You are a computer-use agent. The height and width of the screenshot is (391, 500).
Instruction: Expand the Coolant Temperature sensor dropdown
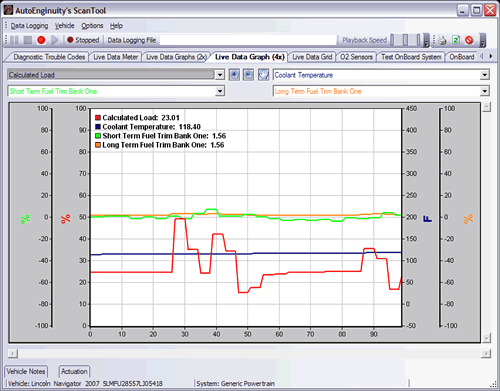[485, 75]
